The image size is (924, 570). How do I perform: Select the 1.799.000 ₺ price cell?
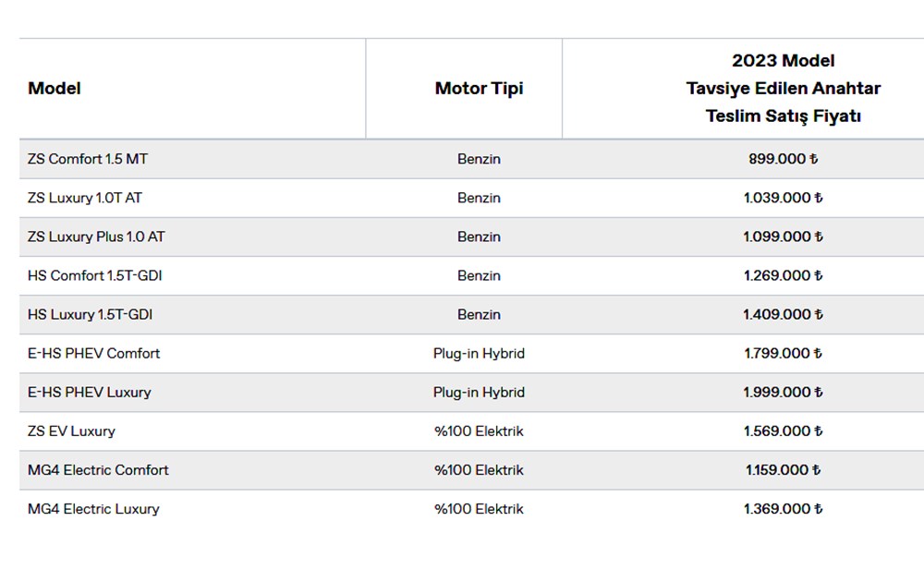(783, 353)
